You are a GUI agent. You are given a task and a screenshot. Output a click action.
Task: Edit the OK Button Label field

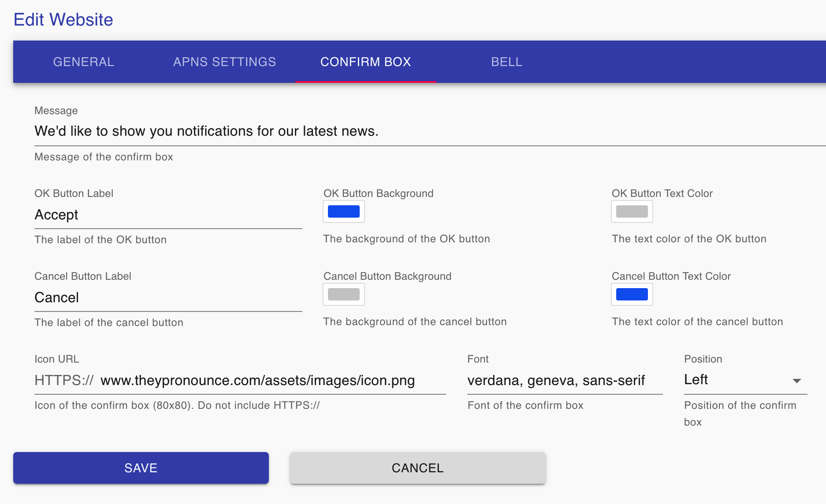168,215
